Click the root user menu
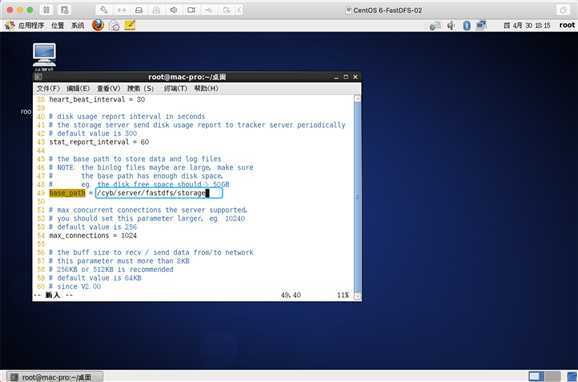 coord(567,25)
